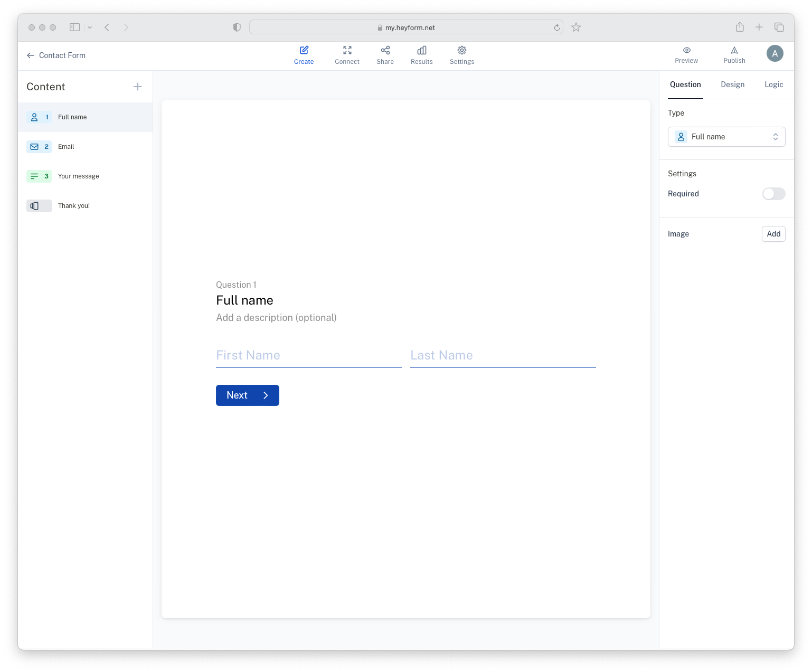Switch to the Question tab

(x=685, y=84)
